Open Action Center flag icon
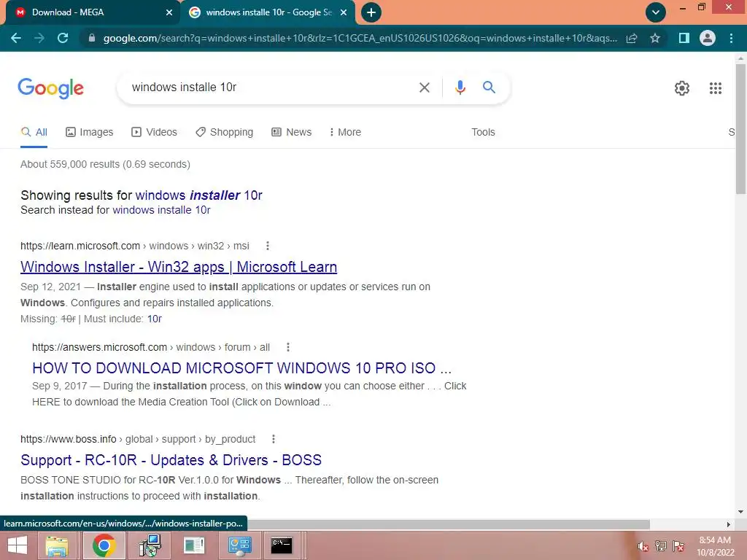This screenshot has width=747, height=560. click(678, 546)
